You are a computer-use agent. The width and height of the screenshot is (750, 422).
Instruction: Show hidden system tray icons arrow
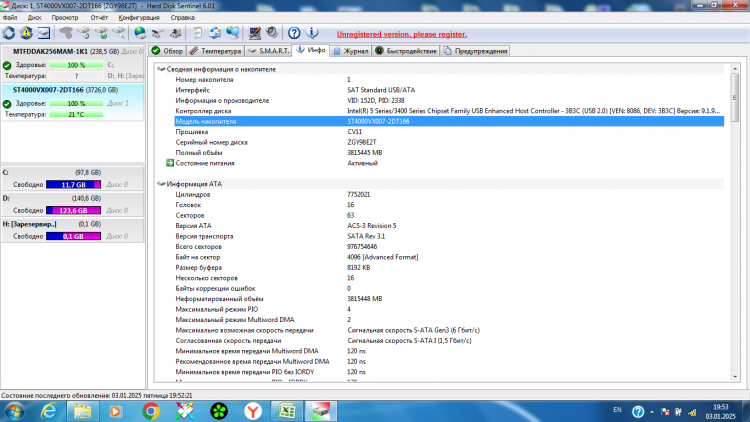651,412
